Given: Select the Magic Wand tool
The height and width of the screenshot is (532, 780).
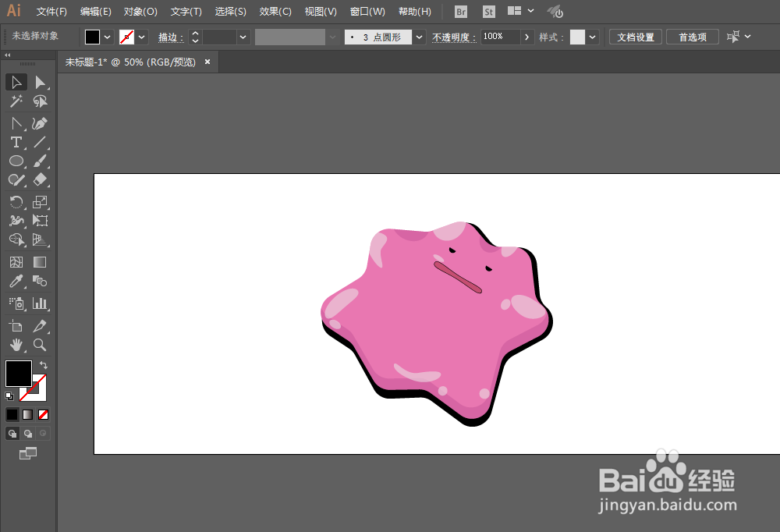Looking at the screenshot, I should (x=16, y=101).
